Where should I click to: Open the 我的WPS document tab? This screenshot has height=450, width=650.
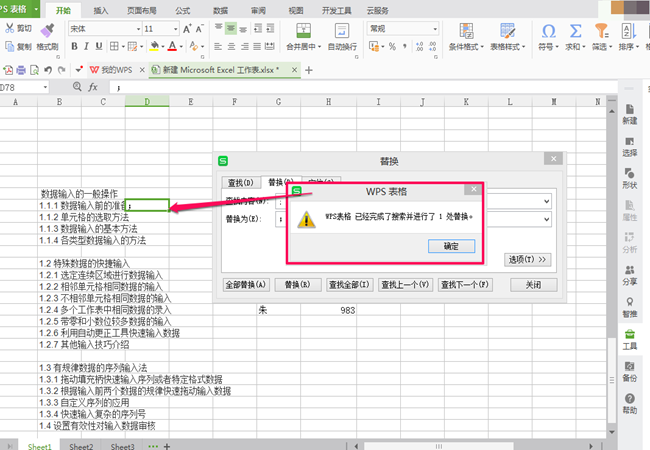(x=116, y=70)
